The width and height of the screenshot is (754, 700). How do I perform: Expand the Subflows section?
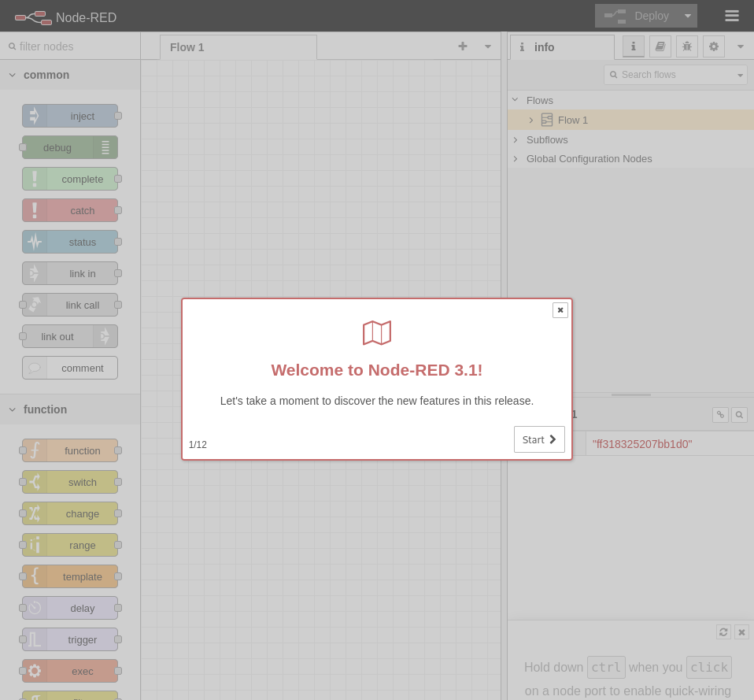click(516, 139)
